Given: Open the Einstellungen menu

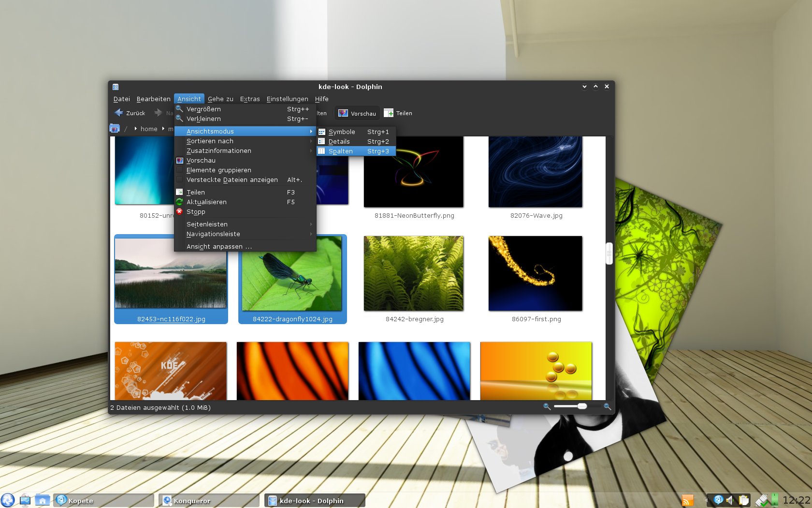Looking at the screenshot, I should click(x=287, y=99).
